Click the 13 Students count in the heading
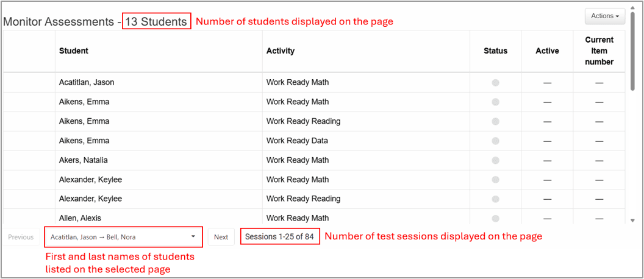644x279 pixels. point(156,22)
